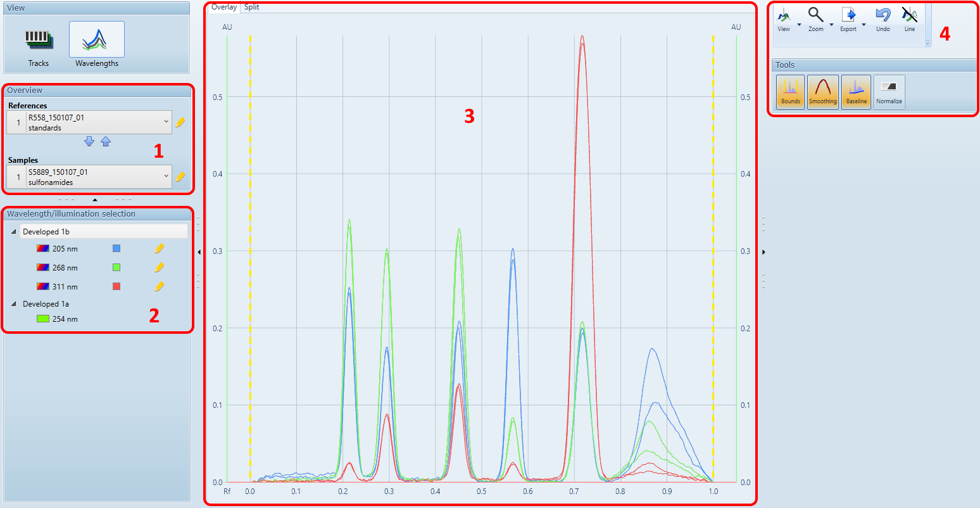This screenshot has height=508, width=980.
Task: Click the green 268 nm color swatch
Action: pyautogui.click(x=116, y=267)
